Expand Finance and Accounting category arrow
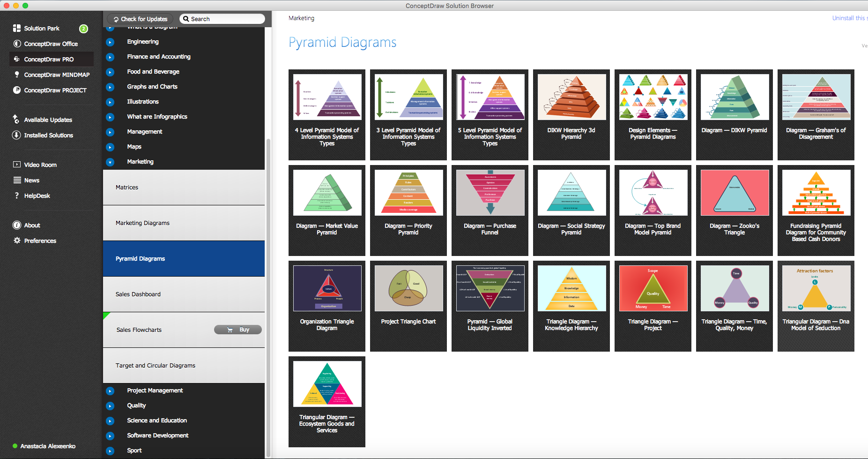 (x=110, y=57)
